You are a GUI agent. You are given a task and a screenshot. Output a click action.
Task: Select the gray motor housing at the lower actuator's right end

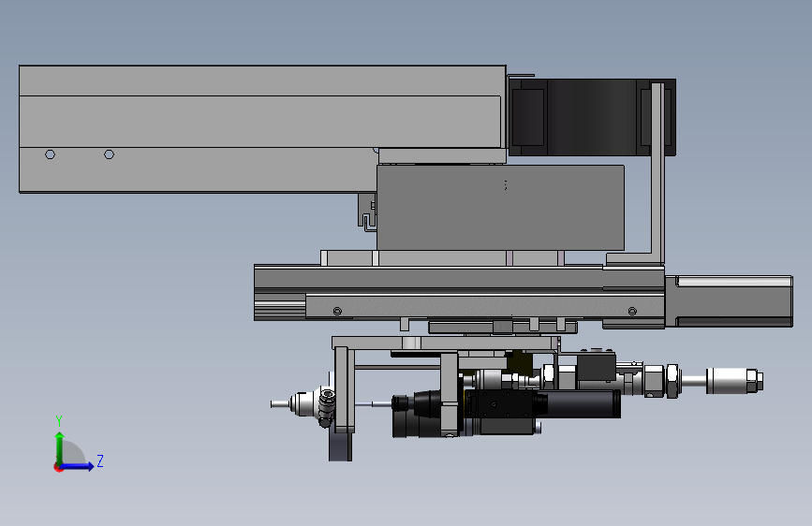(x=729, y=301)
